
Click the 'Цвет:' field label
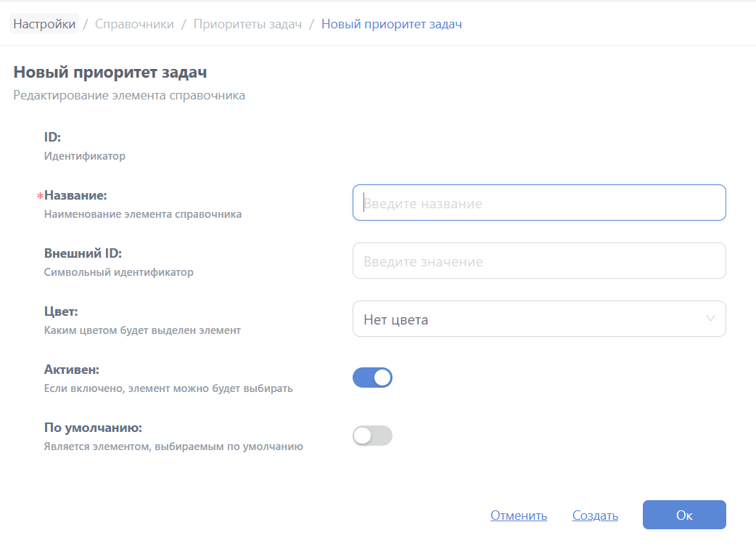click(x=61, y=311)
